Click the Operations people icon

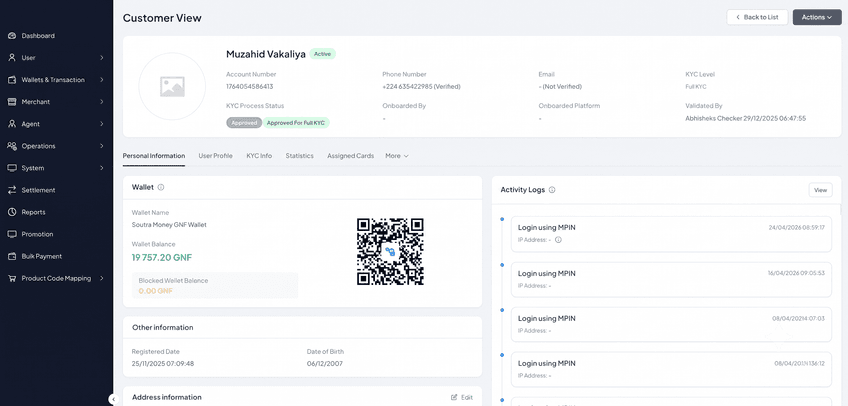[12, 146]
